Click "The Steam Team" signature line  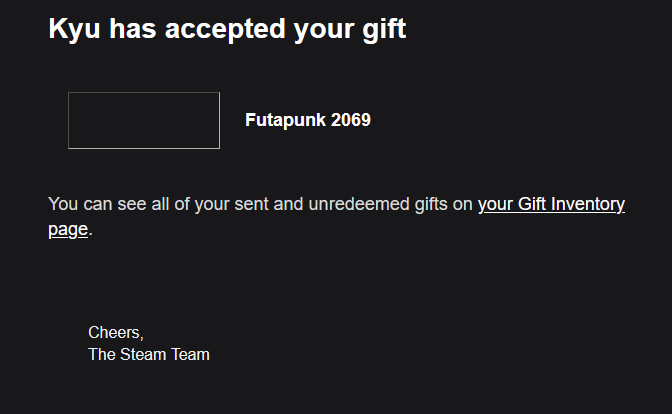(149, 354)
